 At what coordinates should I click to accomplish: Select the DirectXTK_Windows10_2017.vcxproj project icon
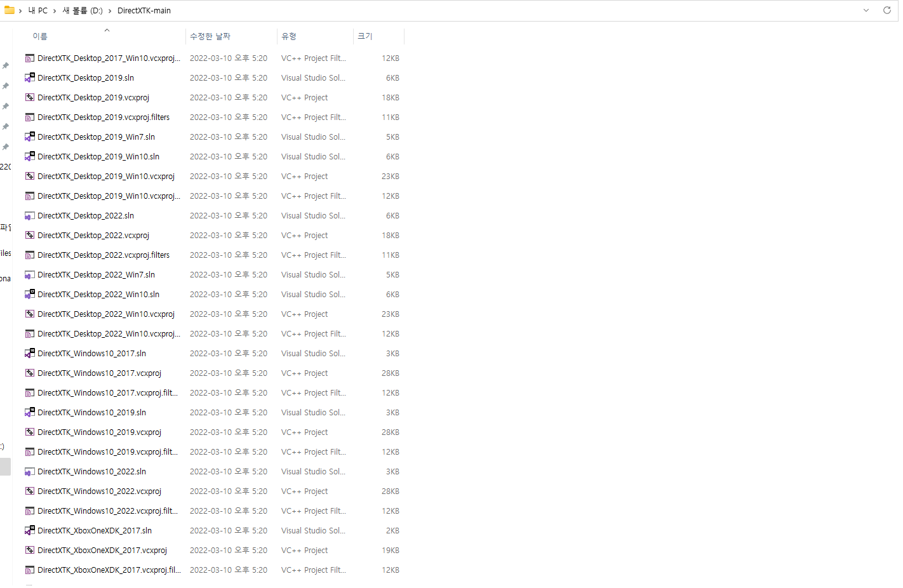point(30,373)
